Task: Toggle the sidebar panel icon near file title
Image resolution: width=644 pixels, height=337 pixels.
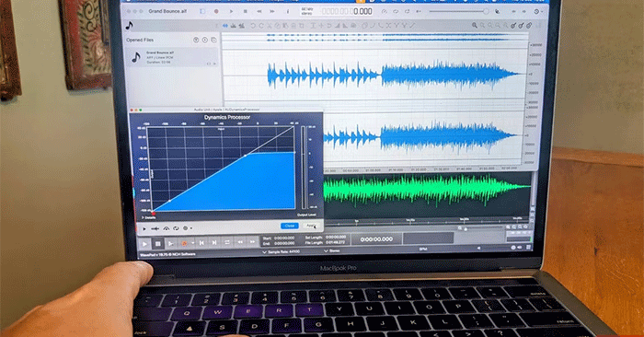Action: (x=202, y=11)
